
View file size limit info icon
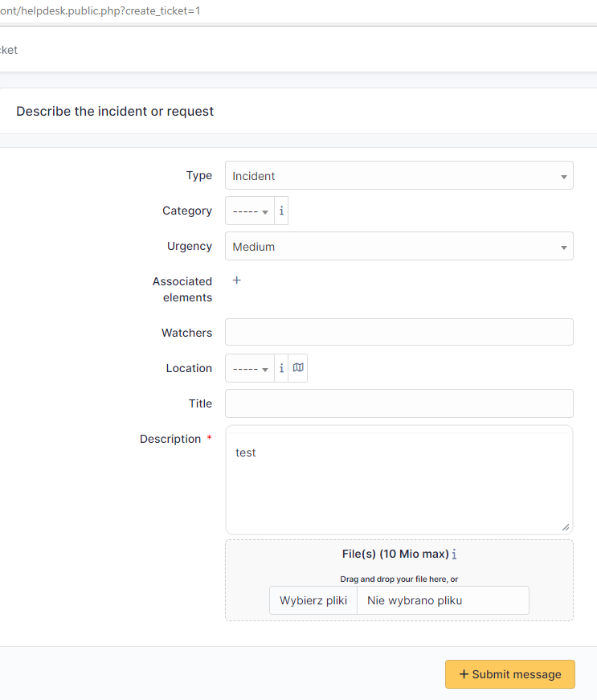[x=455, y=554]
